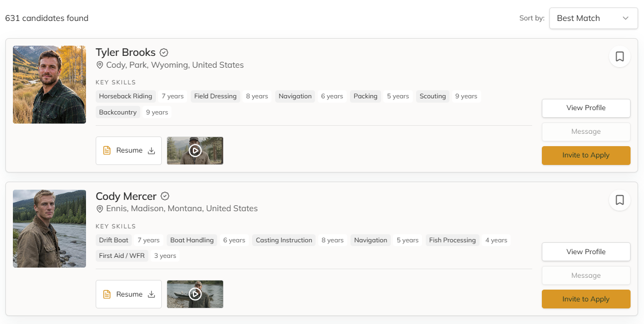644x324 pixels.
Task: Message Cody Mercer
Action: click(586, 276)
